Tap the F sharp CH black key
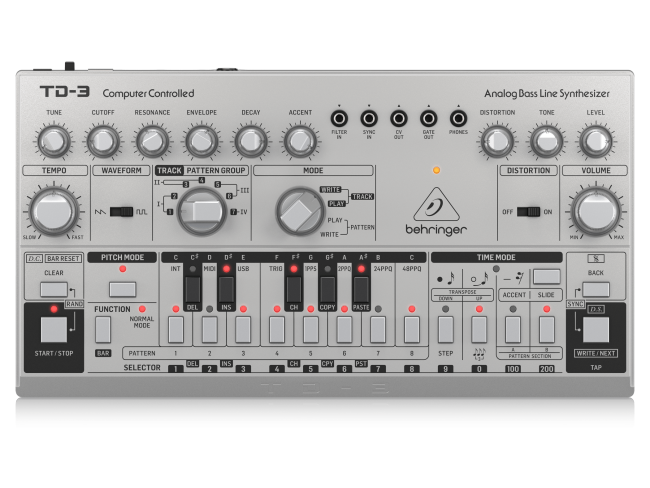Viewport: 650px width, 488px height. click(x=294, y=289)
